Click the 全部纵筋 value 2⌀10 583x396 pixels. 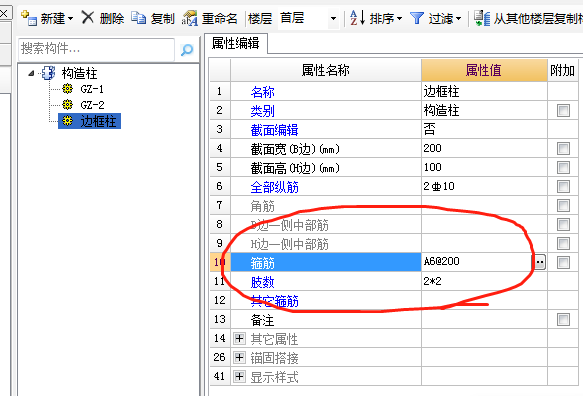click(484, 186)
